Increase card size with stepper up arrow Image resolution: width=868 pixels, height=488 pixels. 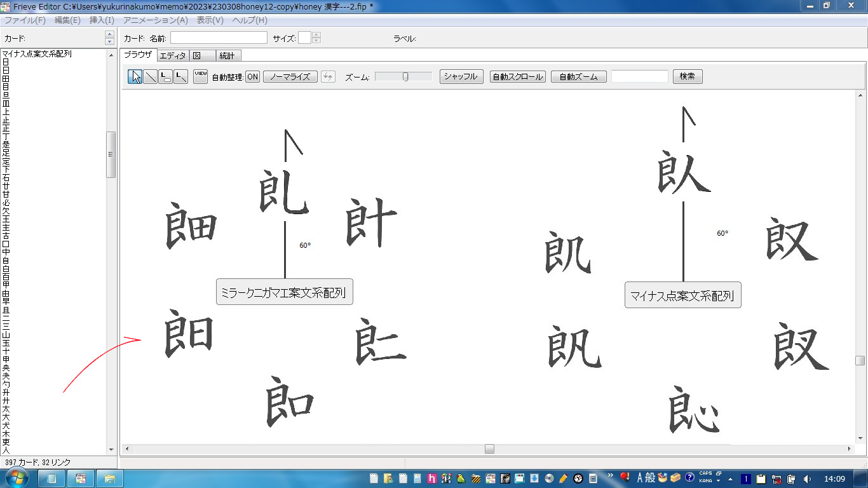316,35
